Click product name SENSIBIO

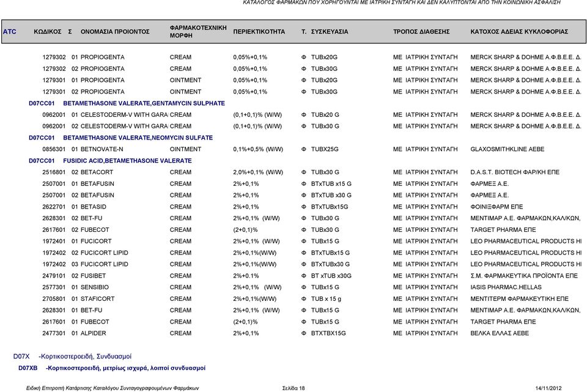(94, 287)
